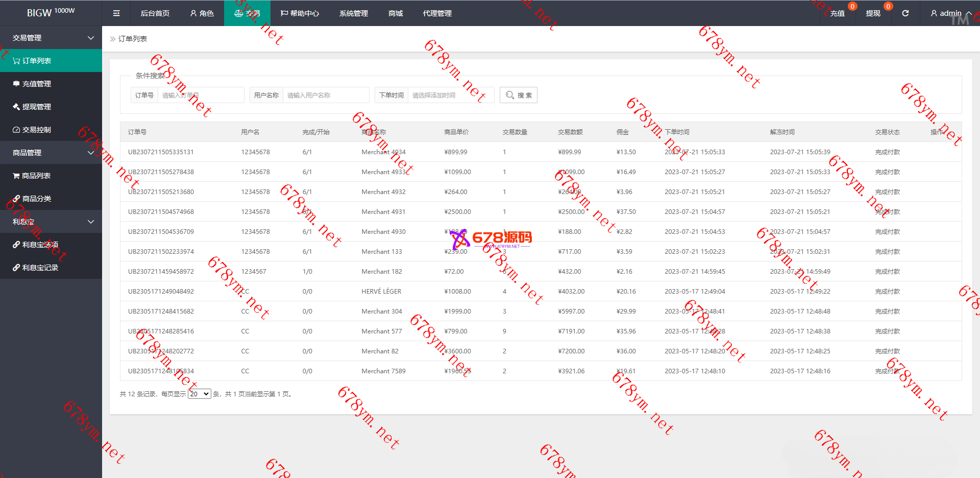Click the 搜索 search button

point(518,95)
